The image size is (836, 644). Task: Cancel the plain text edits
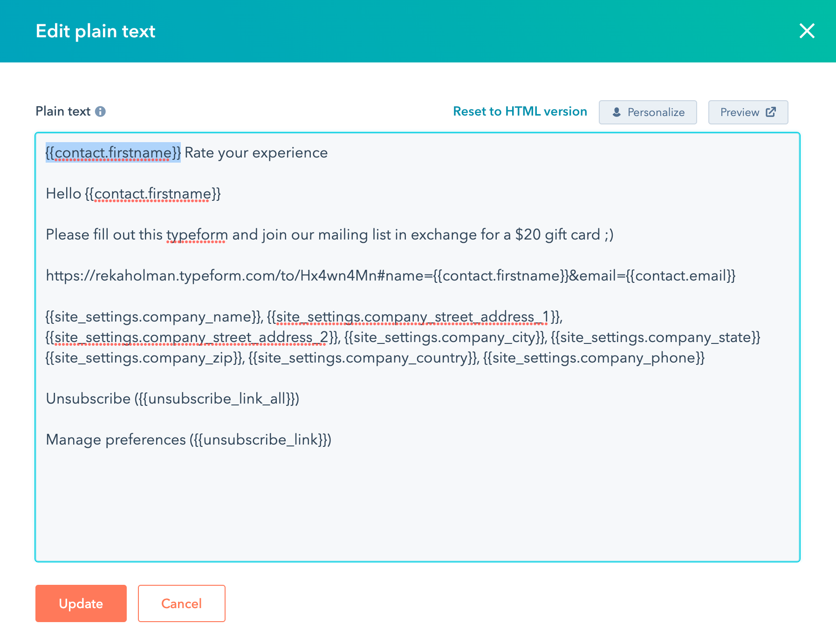click(x=181, y=603)
